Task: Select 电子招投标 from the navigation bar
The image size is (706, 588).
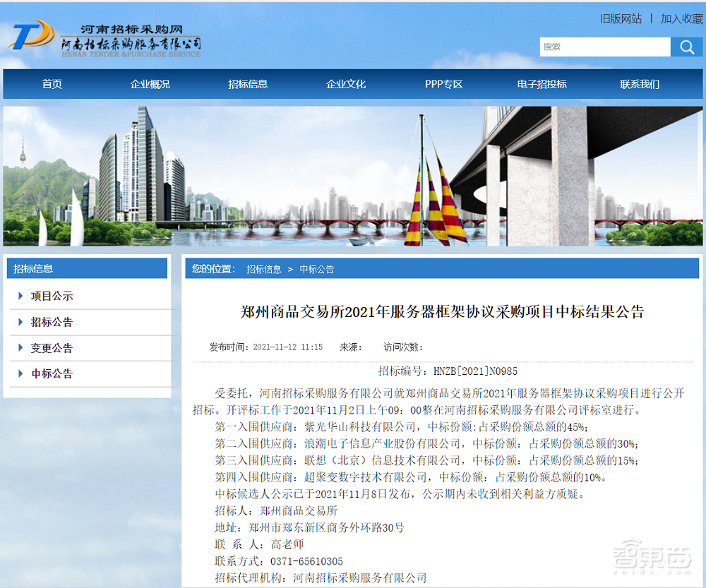Action: tap(543, 83)
